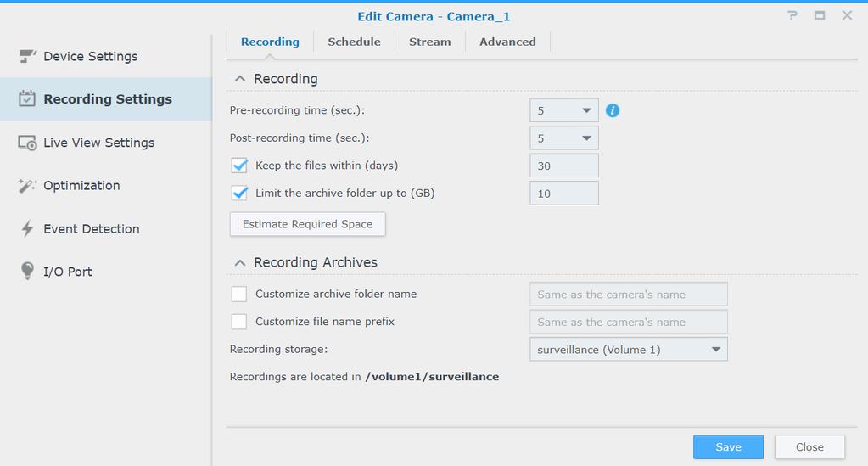Click the /volume1/surveillance path text
The image size is (868, 466).
point(432,376)
